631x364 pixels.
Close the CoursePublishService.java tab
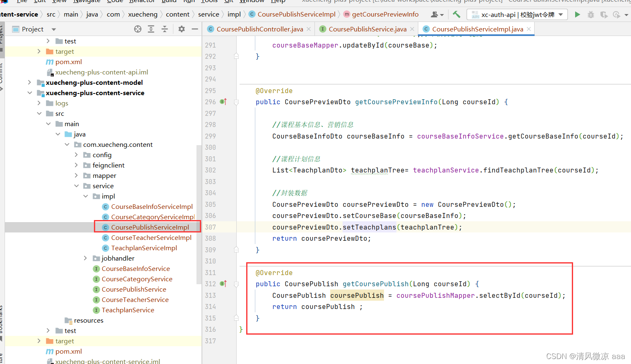412,29
